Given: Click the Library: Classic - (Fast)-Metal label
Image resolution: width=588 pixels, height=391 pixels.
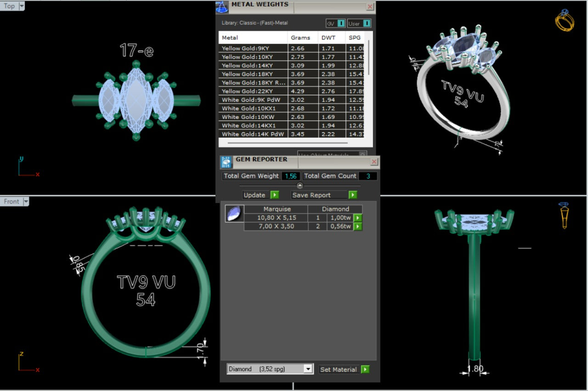Looking at the screenshot, I should tap(255, 23).
